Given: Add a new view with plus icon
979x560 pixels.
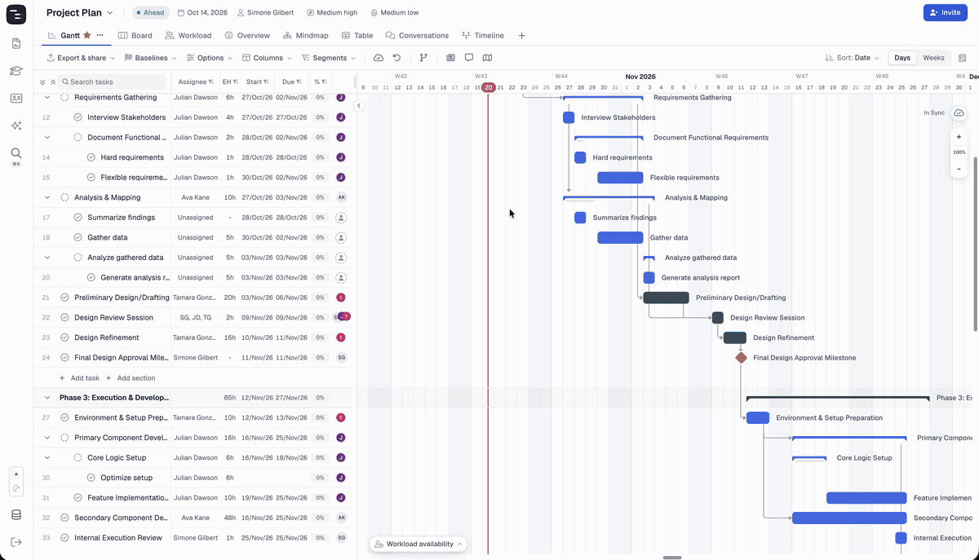Looking at the screenshot, I should click(522, 36).
